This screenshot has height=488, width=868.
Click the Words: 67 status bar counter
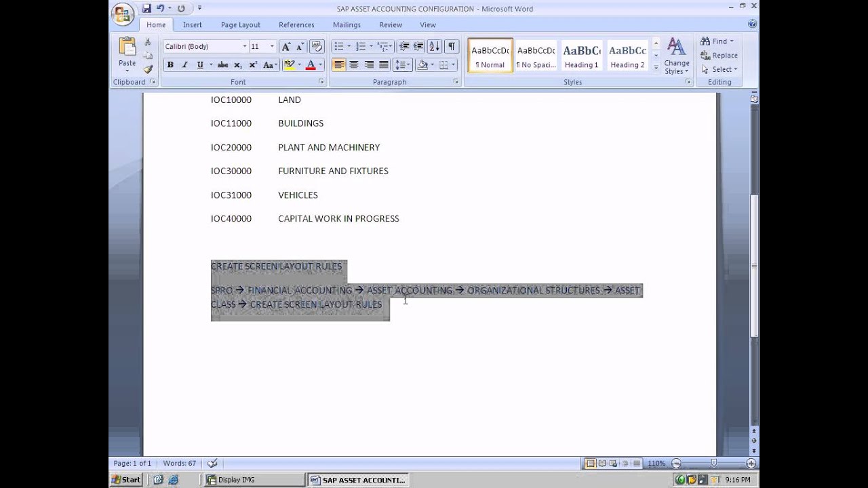pos(180,464)
